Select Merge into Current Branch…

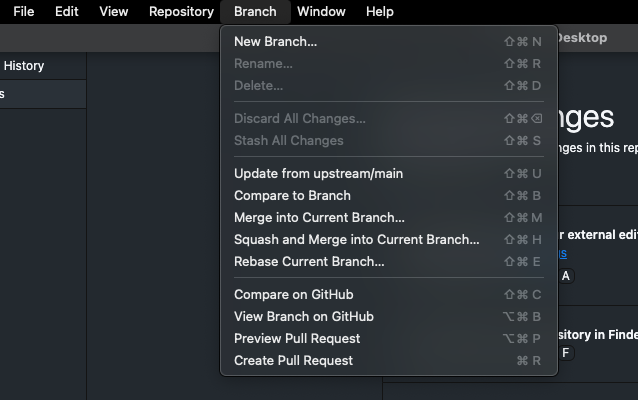(319, 217)
